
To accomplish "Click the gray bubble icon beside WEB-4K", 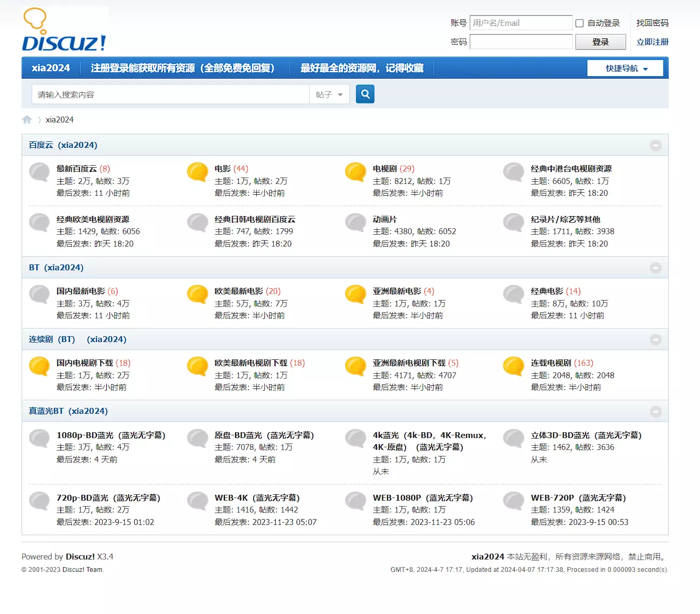I will coord(197,501).
